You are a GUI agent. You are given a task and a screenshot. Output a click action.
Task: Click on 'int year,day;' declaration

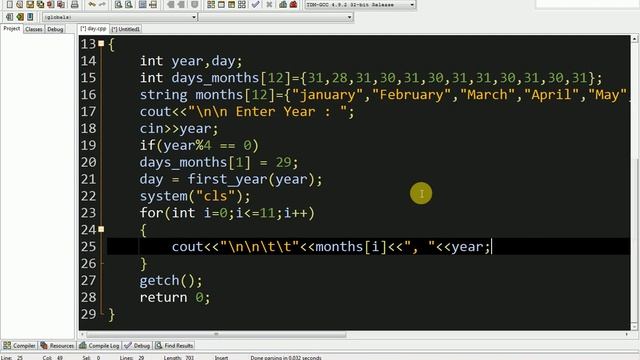coord(191,61)
